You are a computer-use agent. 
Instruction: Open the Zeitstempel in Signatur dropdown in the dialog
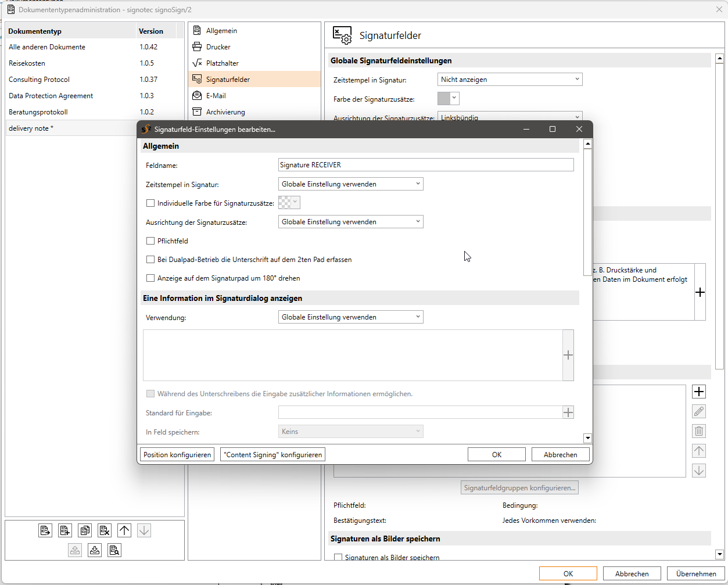[350, 184]
